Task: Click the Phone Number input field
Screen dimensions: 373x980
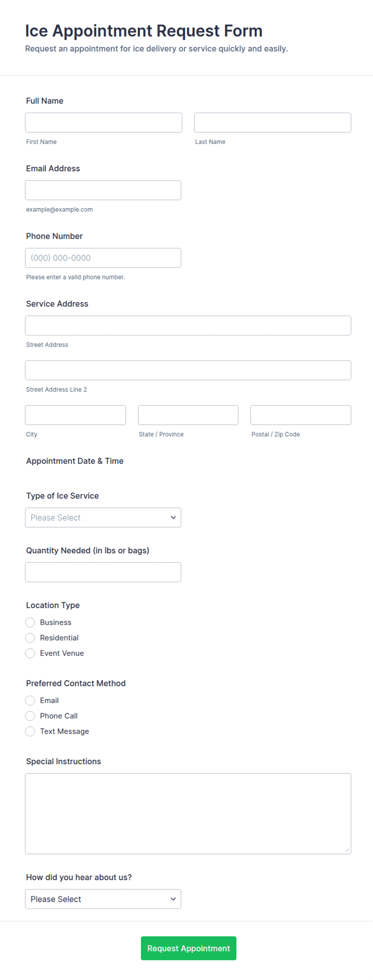Action: [x=103, y=258]
